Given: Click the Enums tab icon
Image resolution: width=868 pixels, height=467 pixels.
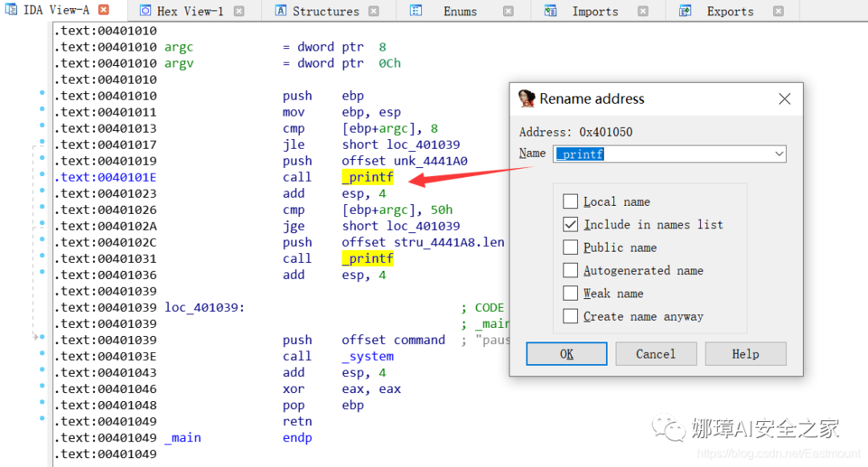Looking at the screenshot, I should pyautogui.click(x=416, y=10).
